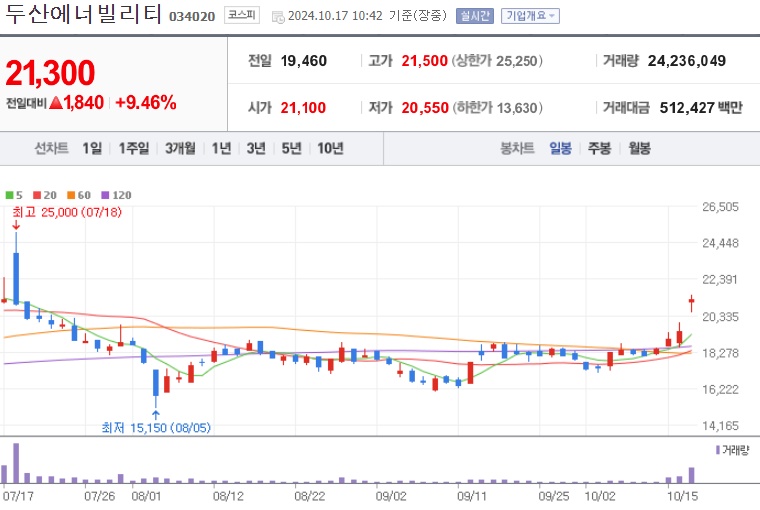Image resolution: width=760 pixels, height=510 pixels.
Task: Click the 09/11 date axis label
Action: (x=472, y=496)
